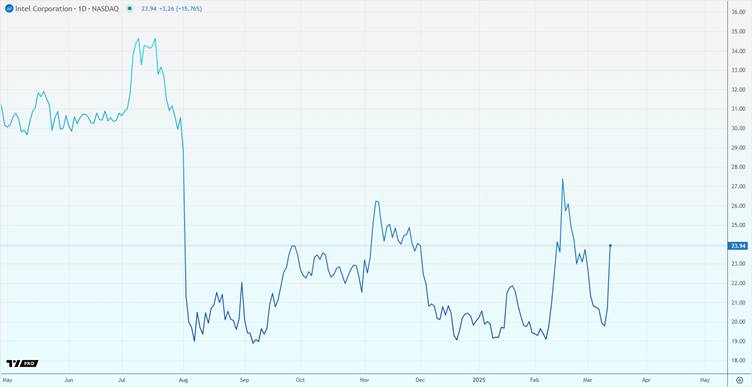
Task: Click the Aug label on the time axis
Action: [183, 380]
